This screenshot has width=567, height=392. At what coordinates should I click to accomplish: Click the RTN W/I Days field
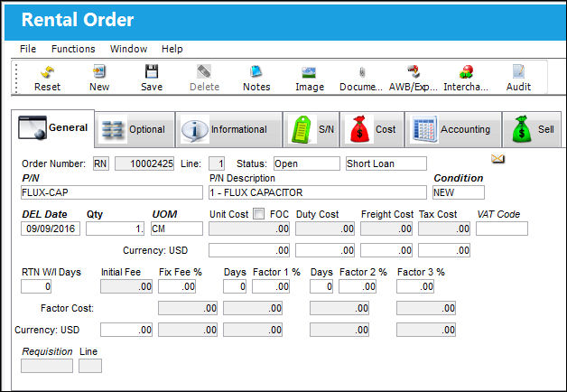pyautogui.click(x=36, y=286)
